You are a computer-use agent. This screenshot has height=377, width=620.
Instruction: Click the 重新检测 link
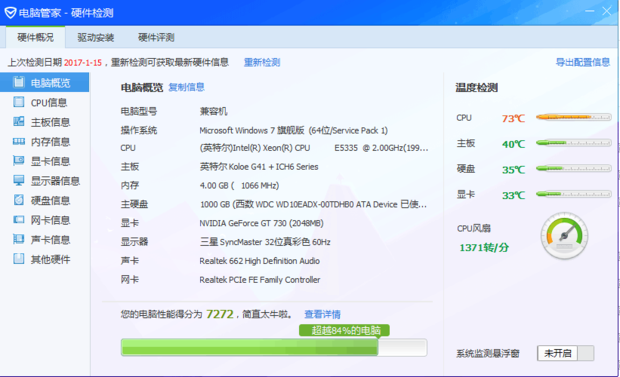click(262, 63)
